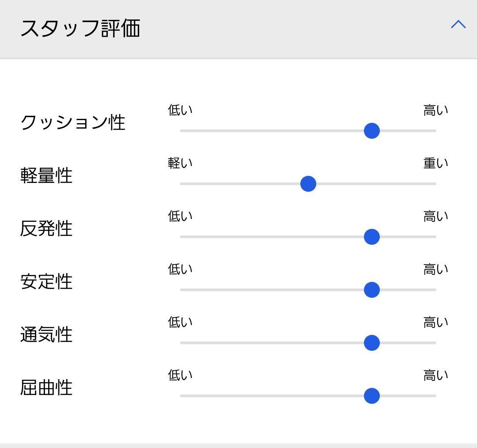The height and width of the screenshot is (448, 477).
Task: Collapse the スタッフ評価 section chevron
Action: pyautogui.click(x=458, y=24)
